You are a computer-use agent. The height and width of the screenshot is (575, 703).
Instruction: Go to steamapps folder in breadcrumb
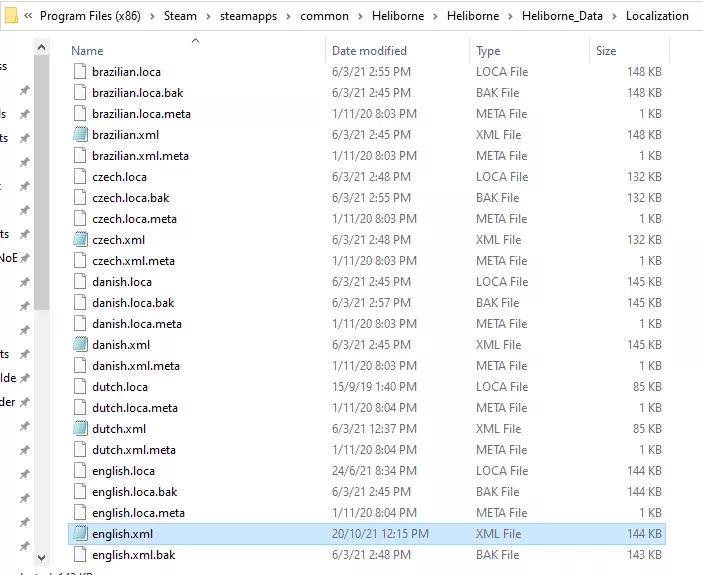pyautogui.click(x=248, y=16)
